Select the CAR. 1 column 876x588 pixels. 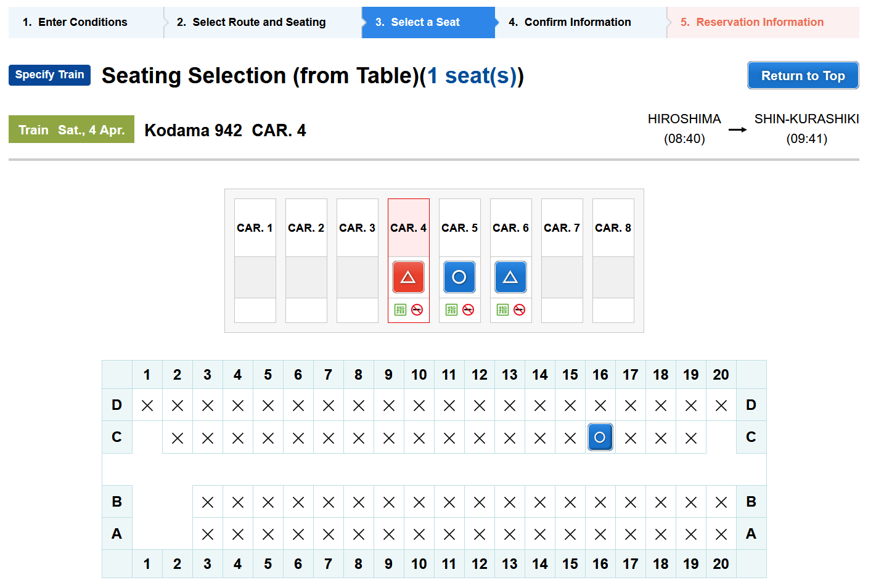click(x=255, y=261)
